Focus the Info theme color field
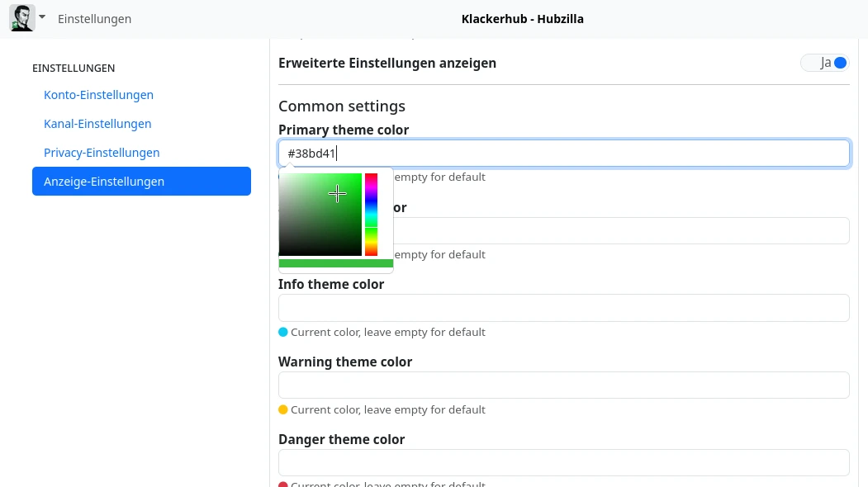868x487 pixels. [563, 308]
